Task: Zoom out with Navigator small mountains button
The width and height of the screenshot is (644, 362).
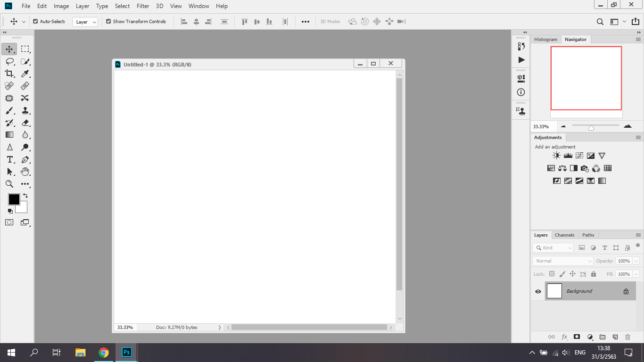Action: click(x=563, y=126)
